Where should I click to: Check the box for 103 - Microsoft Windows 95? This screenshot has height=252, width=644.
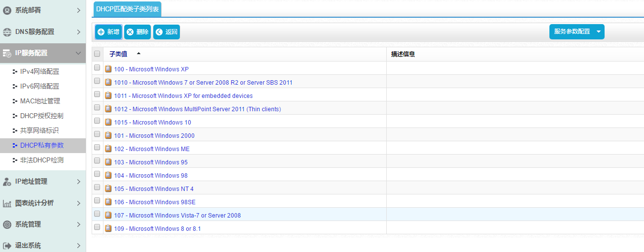coord(97,161)
